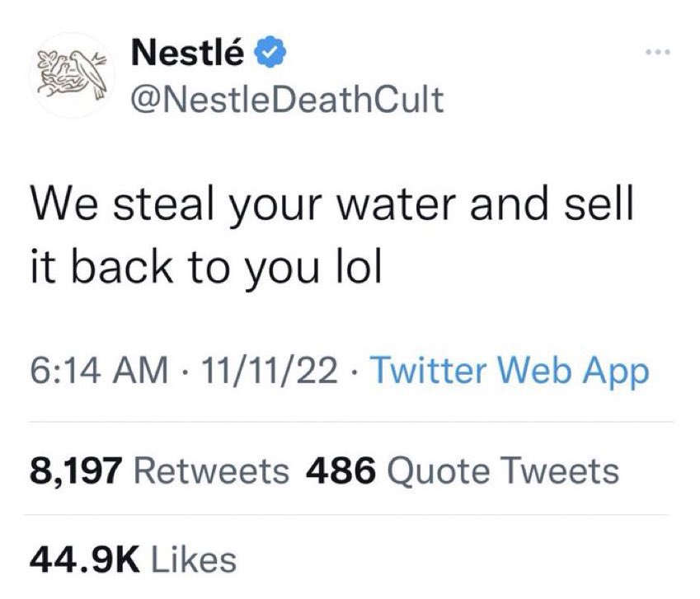Open the three-dot more options menu

(x=659, y=53)
